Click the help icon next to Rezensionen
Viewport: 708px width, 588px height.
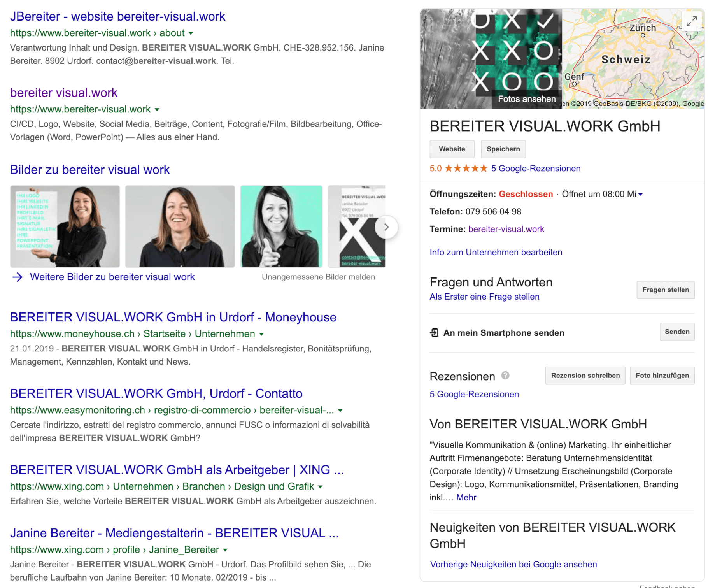(505, 376)
